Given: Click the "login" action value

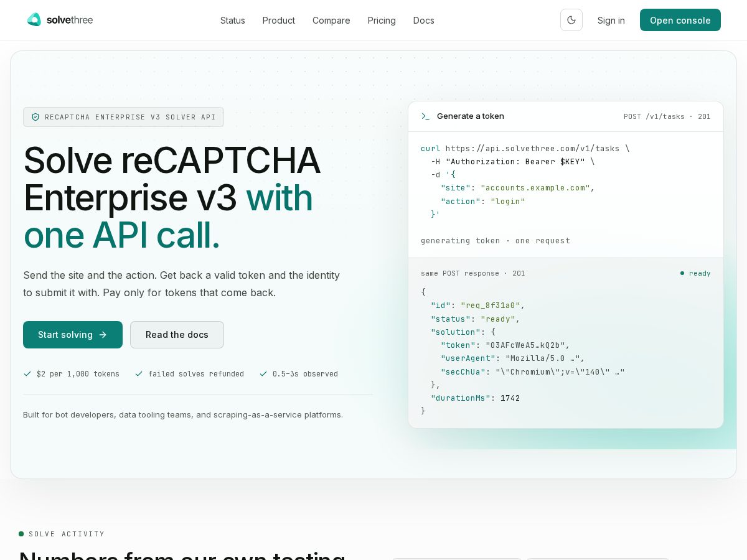Looking at the screenshot, I should tap(508, 202).
